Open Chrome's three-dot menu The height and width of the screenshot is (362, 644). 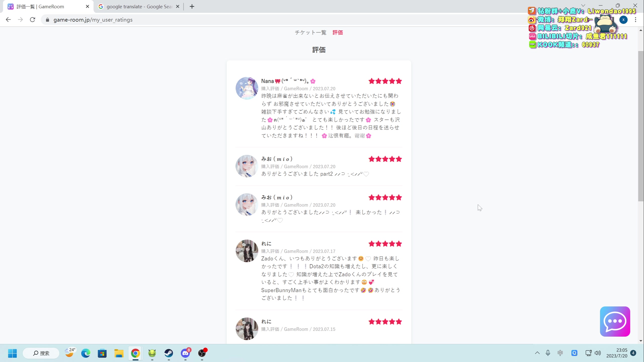[x=635, y=20]
